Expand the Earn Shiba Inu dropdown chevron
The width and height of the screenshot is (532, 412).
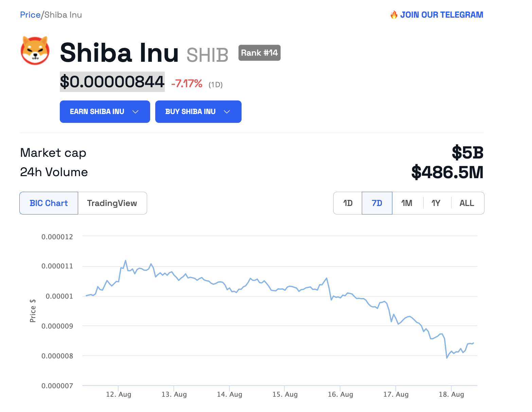135,112
